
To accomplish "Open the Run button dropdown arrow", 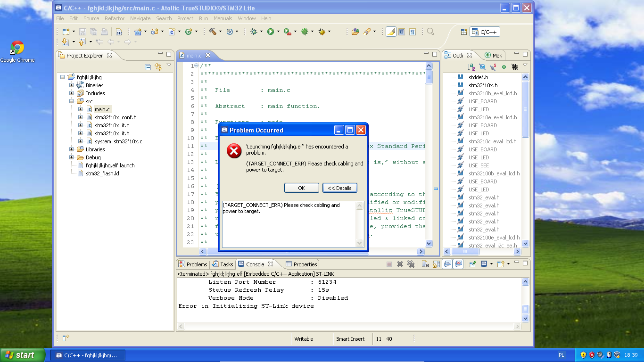I will coord(278,32).
